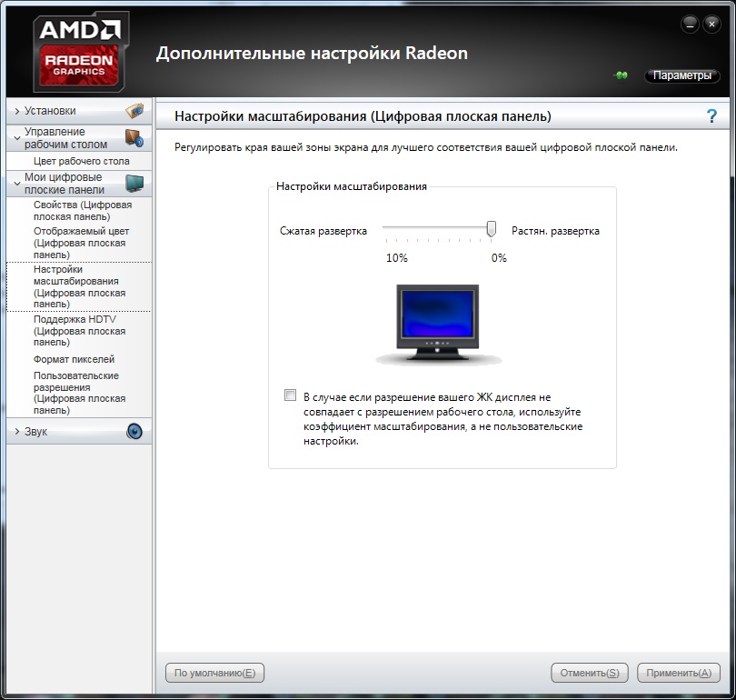Click the 10% slider value label
The height and width of the screenshot is (700, 736).
click(x=397, y=258)
